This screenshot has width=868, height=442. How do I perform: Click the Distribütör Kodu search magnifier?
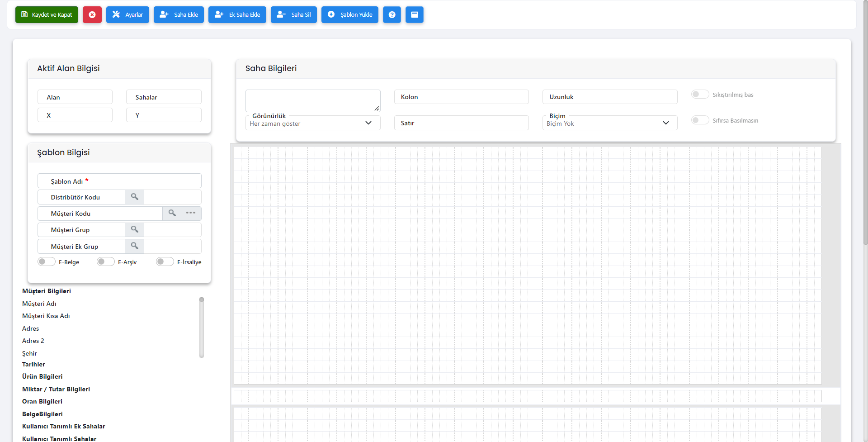(134, 197)
